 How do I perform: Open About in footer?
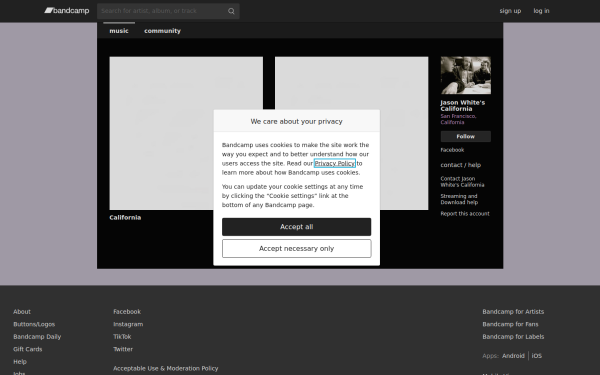click(22, 311)
